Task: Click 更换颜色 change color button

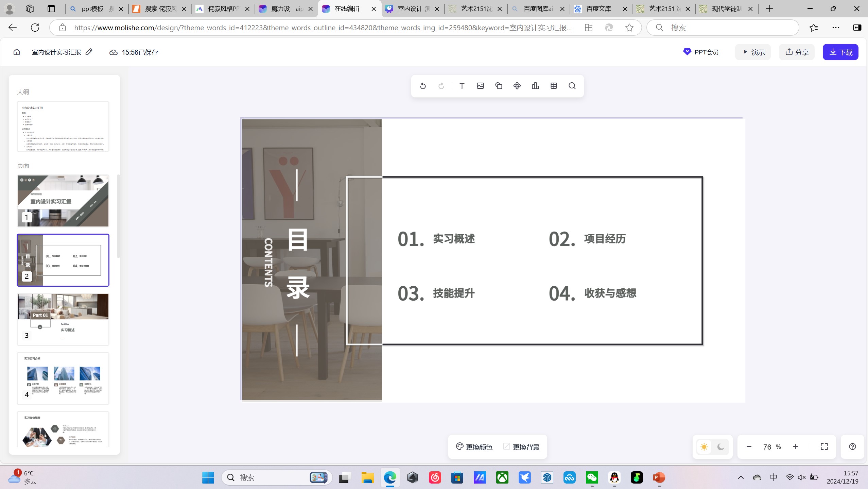Action: [474, 447]
